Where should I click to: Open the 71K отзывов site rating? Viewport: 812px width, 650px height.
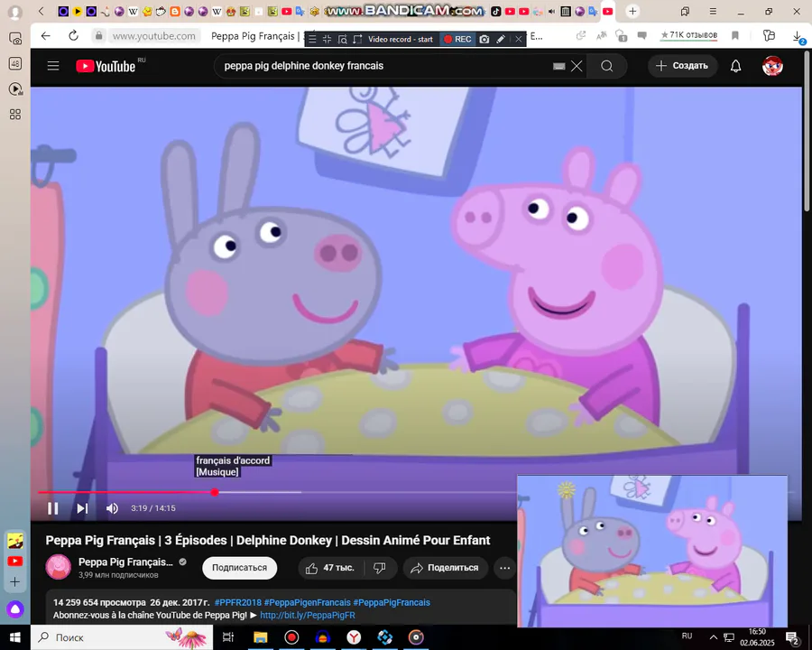tap(688, 35)
